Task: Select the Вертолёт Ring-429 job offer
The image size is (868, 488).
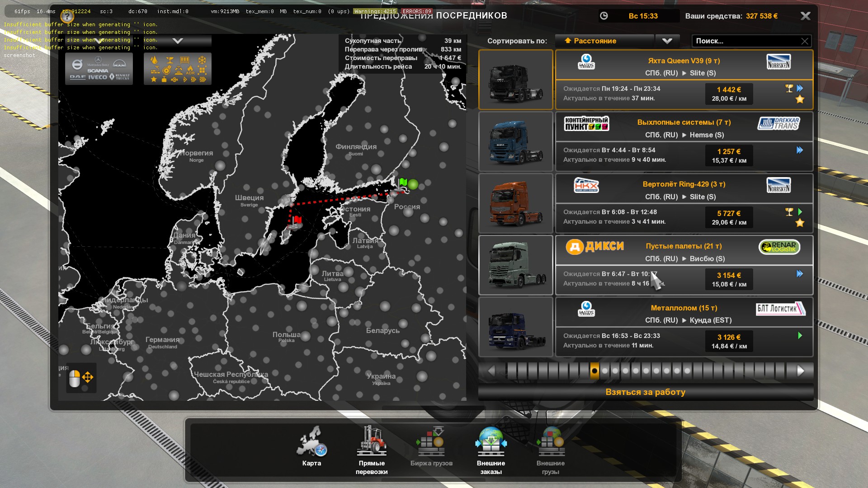Action: (x=684, y=203)
